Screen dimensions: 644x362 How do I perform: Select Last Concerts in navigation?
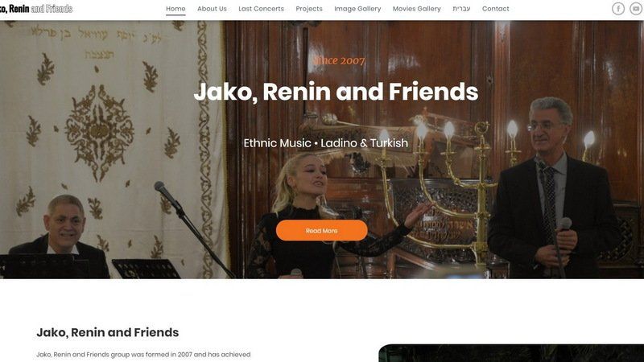[x=261, y=9]
